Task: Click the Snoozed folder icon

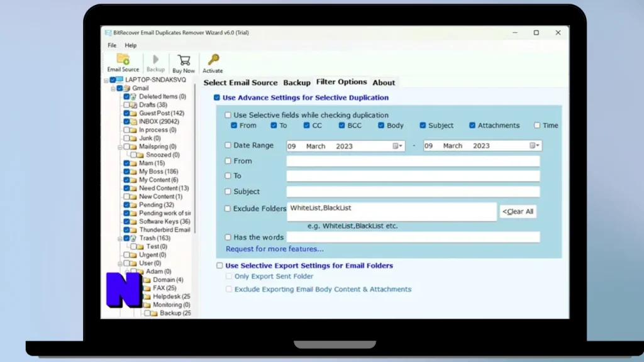Action: point(140,155)
